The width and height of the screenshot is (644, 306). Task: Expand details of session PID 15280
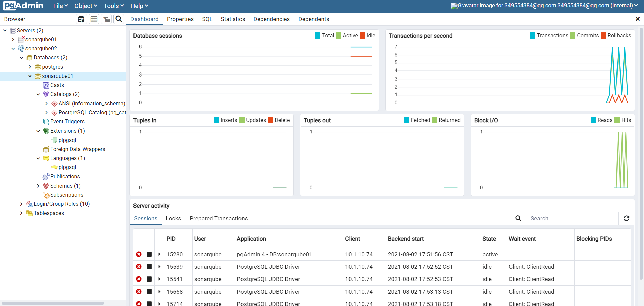point(159,254)
